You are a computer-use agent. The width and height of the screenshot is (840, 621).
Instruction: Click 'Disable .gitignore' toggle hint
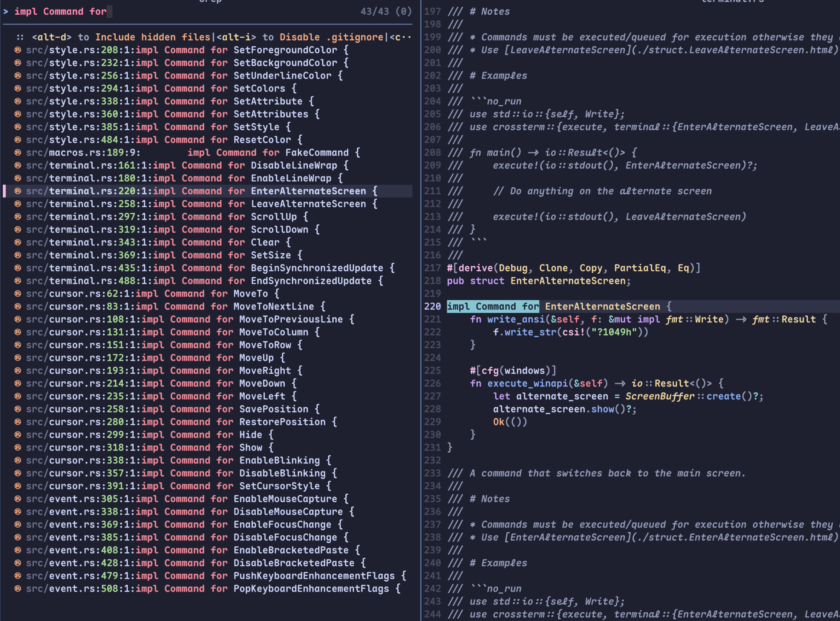[331, 37]
